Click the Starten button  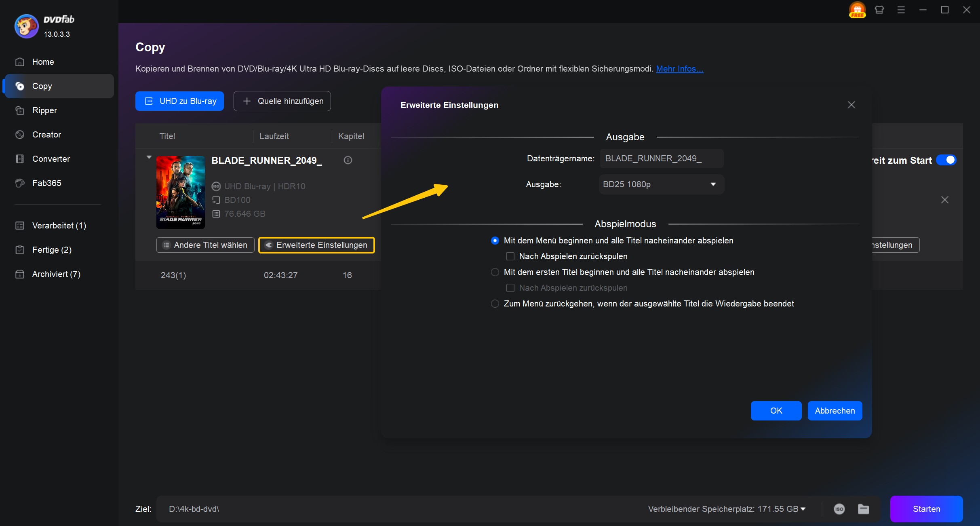(x=927, y=509)
